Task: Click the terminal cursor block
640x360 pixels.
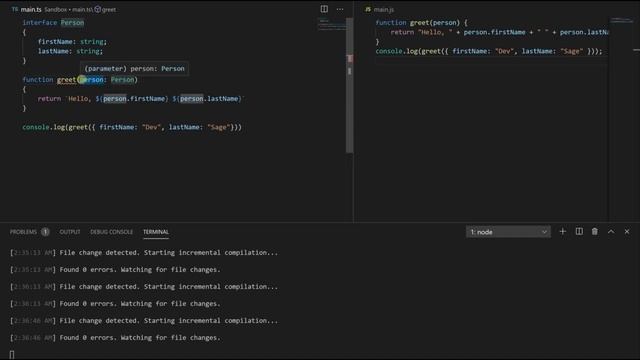Action: (x=12, y=354)
